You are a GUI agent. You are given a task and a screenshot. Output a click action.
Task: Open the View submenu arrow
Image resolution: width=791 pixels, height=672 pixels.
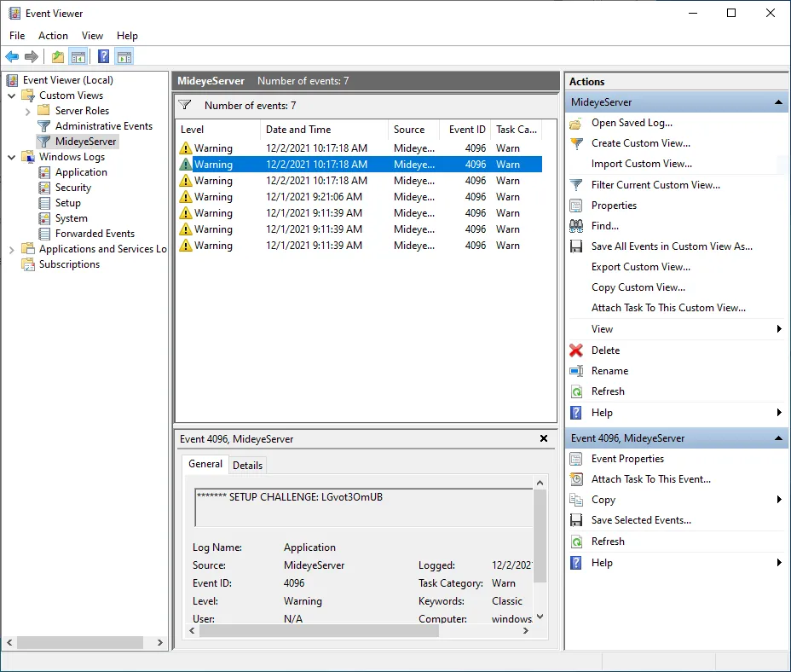779,328
